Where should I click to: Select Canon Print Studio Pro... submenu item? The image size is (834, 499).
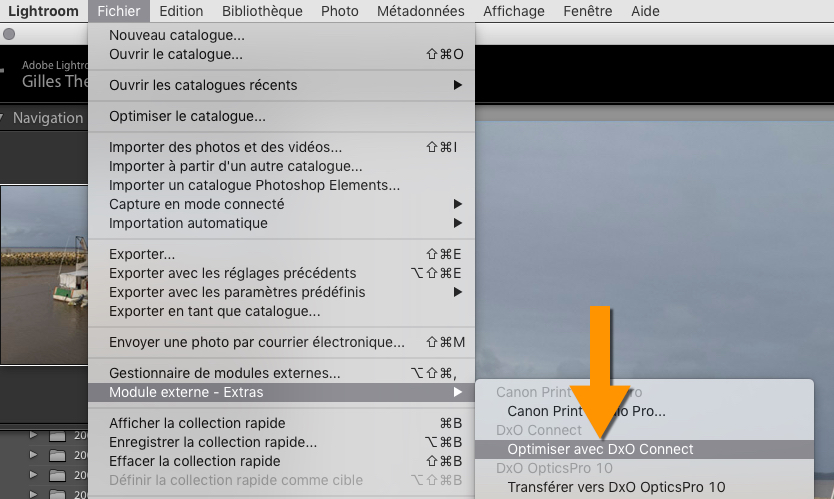click(644, 411)
